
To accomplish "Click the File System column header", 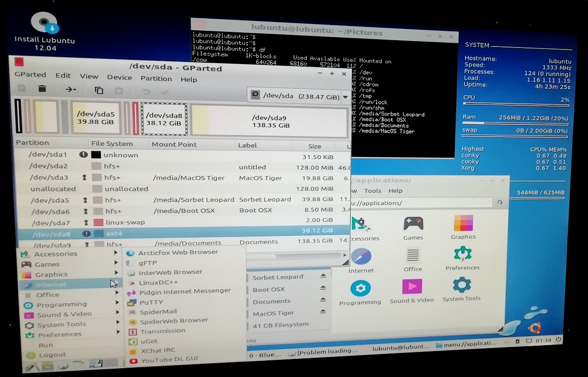I will pyautogui.click(x=112, y=144).
